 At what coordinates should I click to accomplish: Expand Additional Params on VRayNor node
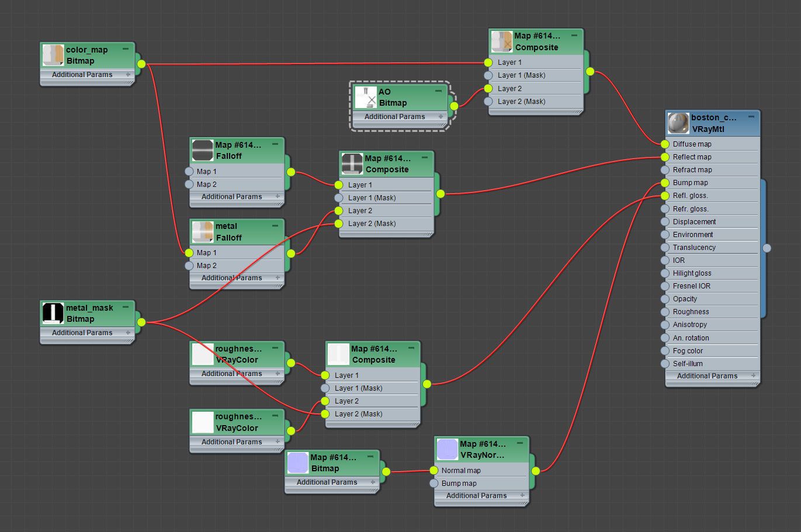click(x=522, y=496)
